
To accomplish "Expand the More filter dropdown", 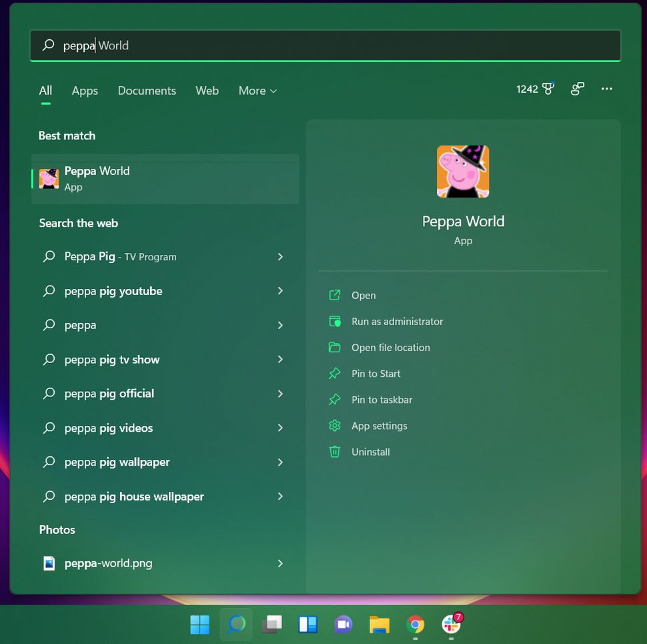I will [257, 91].
